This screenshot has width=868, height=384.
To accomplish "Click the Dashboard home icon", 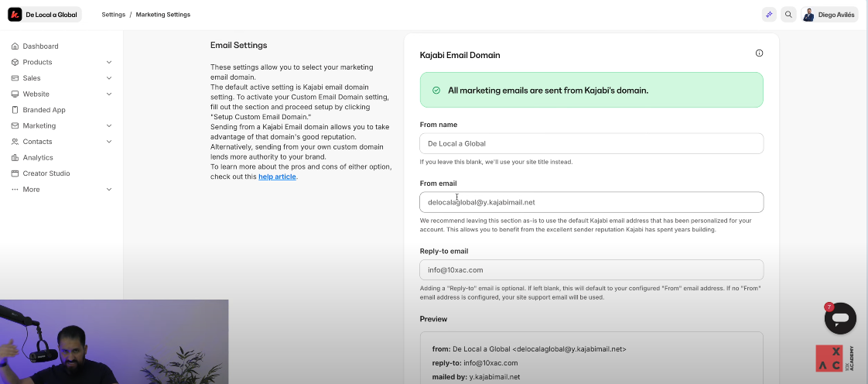I will point(15,46).
